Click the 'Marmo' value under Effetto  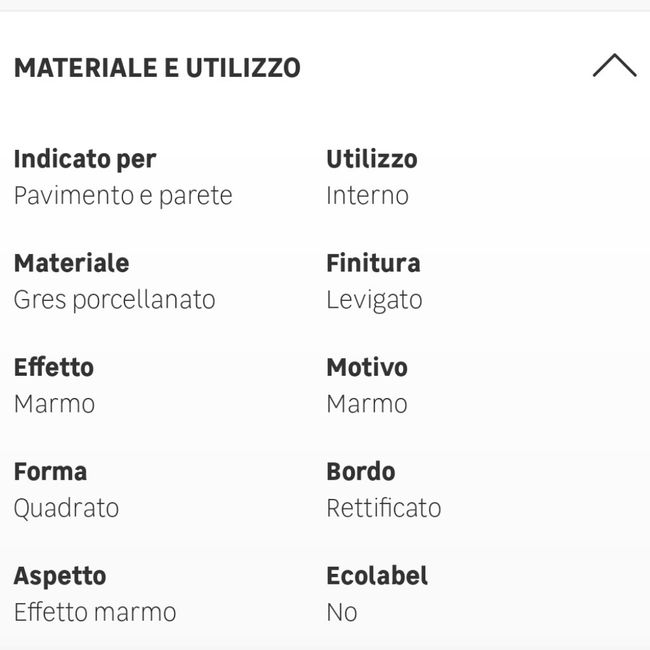tap(54, 403)
